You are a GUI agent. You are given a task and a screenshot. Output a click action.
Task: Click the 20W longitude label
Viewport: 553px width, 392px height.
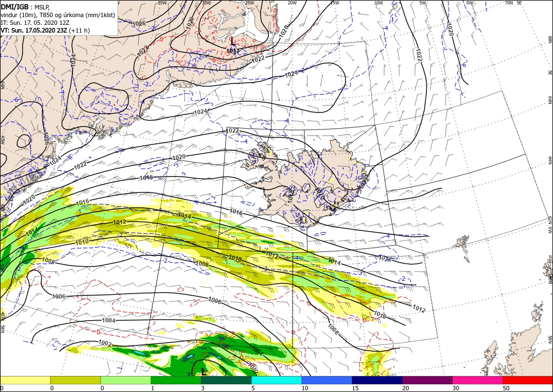pos(293,3)
